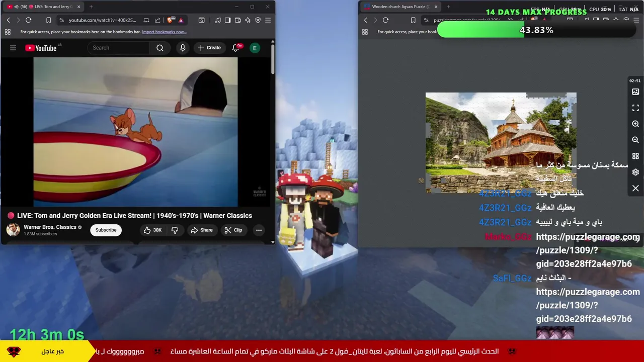Subscribe to Warner Bros. Classics
This screenshot has height=362, width=644.
click(x=106, y=230)
